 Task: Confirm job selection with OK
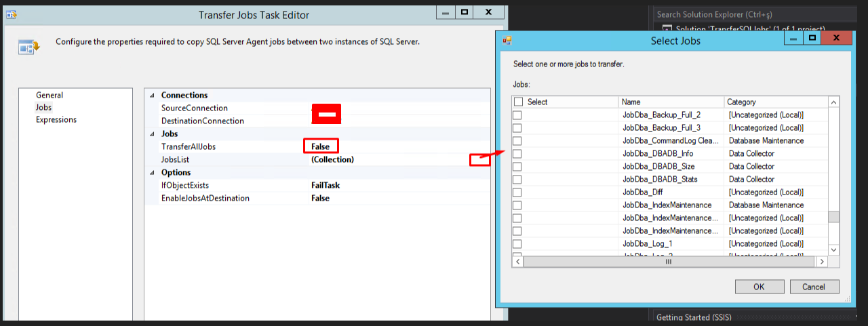[x=759, y=287]
